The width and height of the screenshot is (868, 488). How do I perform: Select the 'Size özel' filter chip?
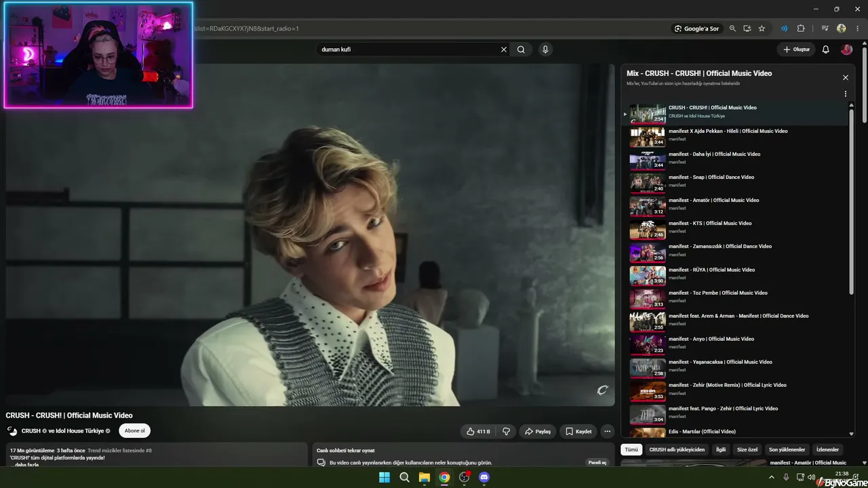747,449
